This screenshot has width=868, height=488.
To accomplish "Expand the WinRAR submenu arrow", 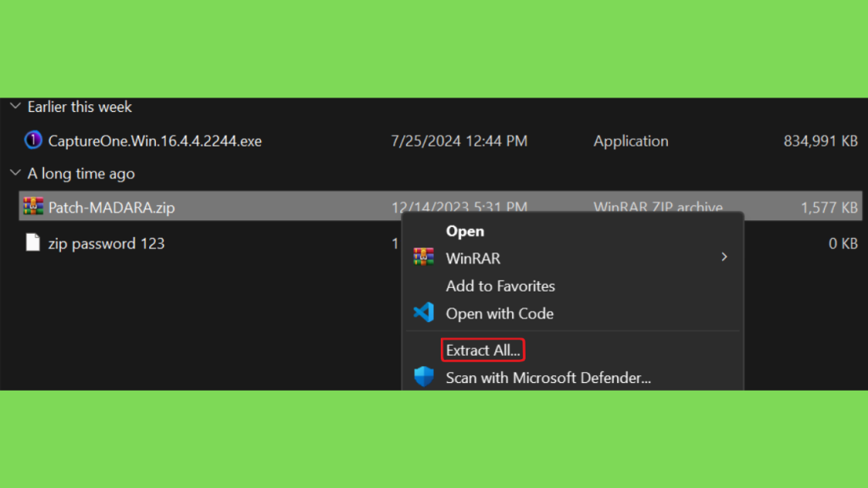I will pos(724,258).
